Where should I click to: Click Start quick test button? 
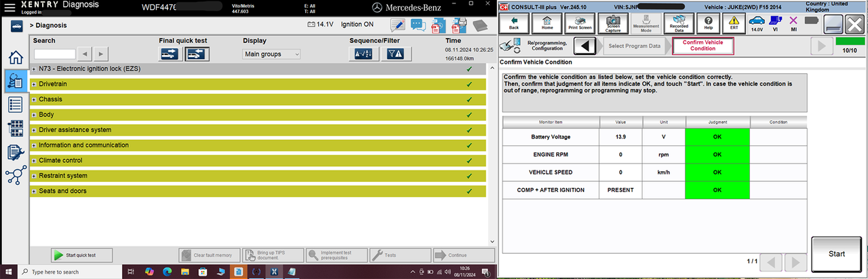click(82, 255)
